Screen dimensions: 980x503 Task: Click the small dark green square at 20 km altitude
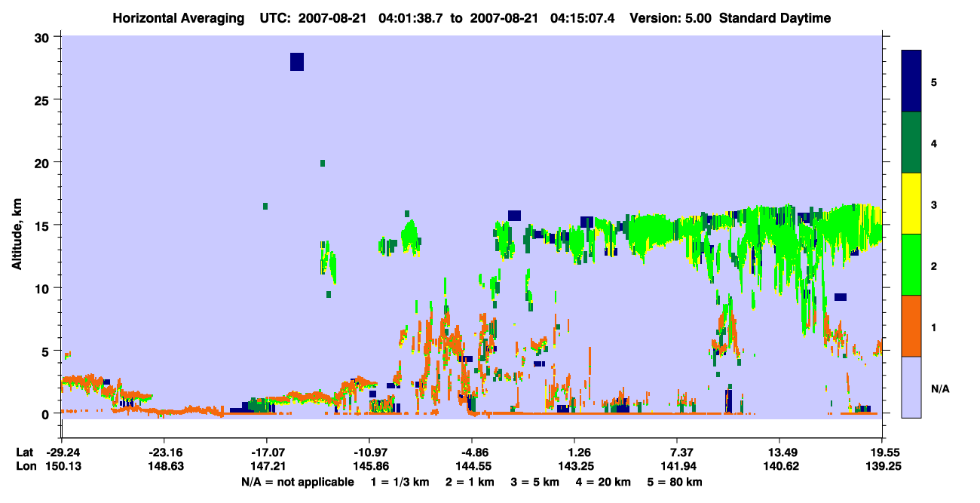[323, 163]
